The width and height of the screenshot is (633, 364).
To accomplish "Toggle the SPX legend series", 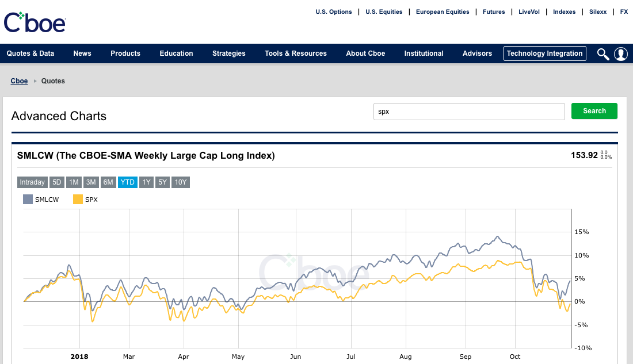I will point(85,200).
